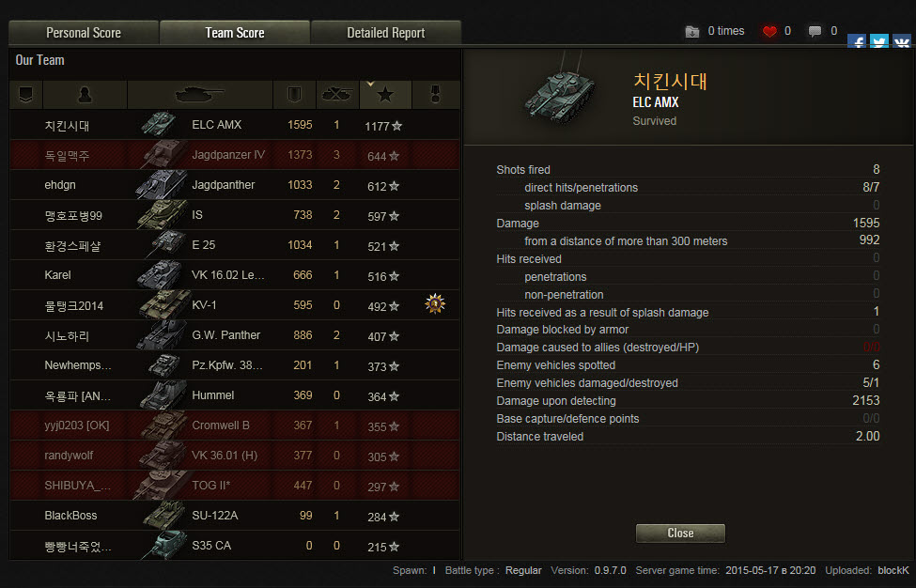
Task: Share the replay on VK
Action: (x=901, y=41)
